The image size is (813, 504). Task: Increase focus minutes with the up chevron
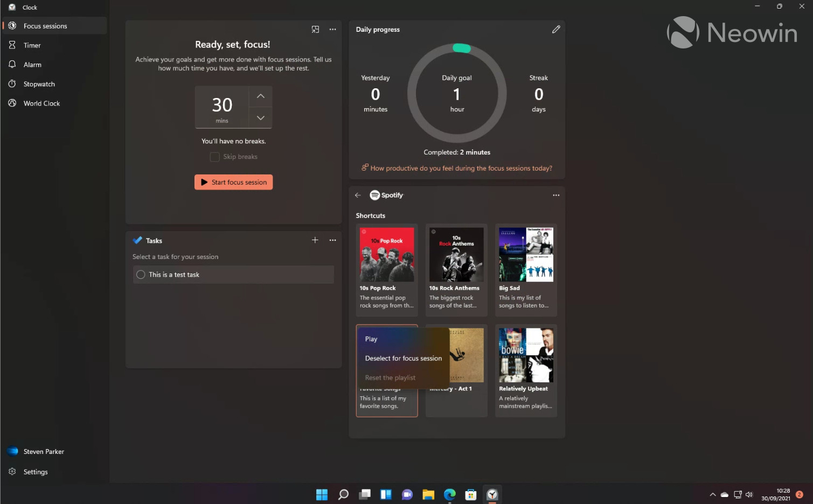pos(260,96)
